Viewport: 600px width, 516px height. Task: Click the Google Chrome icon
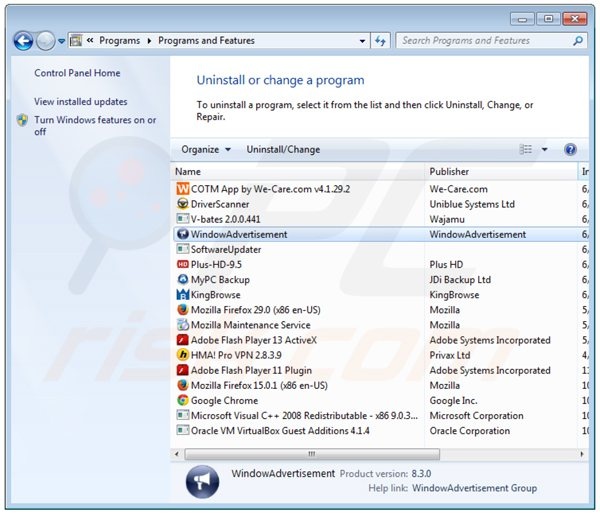click(183, 400)
